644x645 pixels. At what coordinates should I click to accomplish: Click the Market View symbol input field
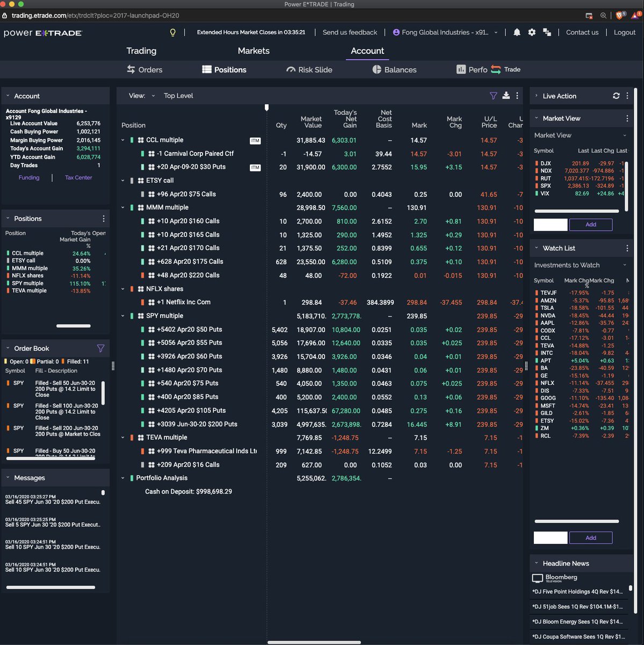click(x=551, y=225)
